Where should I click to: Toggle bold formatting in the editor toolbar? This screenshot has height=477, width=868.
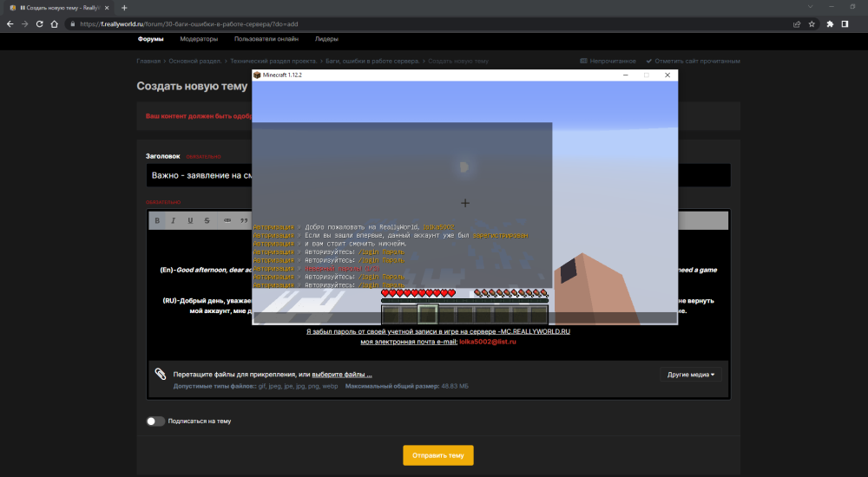coord(157,220)
